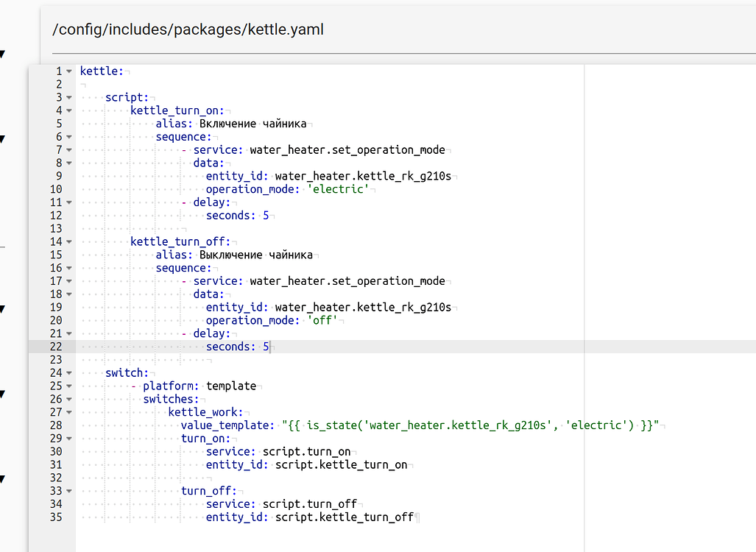
Task: Collapse the switches block on line 26
Action: [69, 399]
